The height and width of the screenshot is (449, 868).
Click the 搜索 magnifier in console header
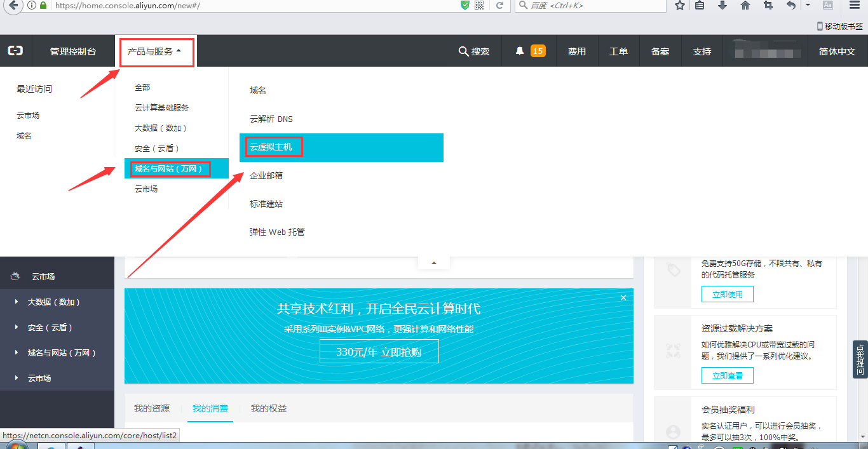(x=474, y=51)
